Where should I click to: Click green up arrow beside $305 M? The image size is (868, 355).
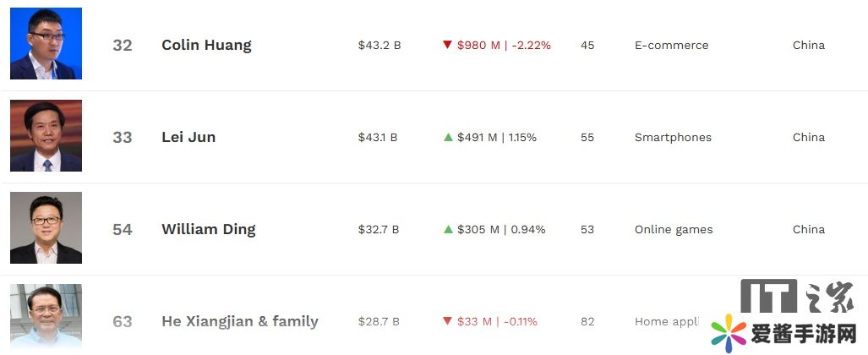(448, 229)
